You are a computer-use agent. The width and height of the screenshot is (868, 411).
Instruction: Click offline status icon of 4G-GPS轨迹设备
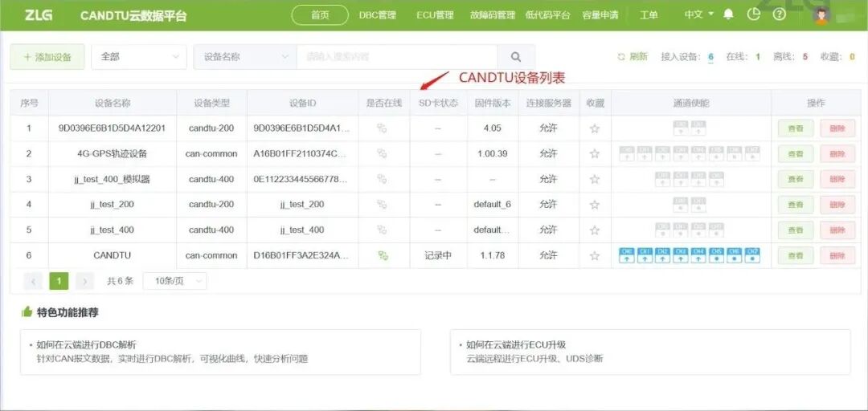click(382, 154)
